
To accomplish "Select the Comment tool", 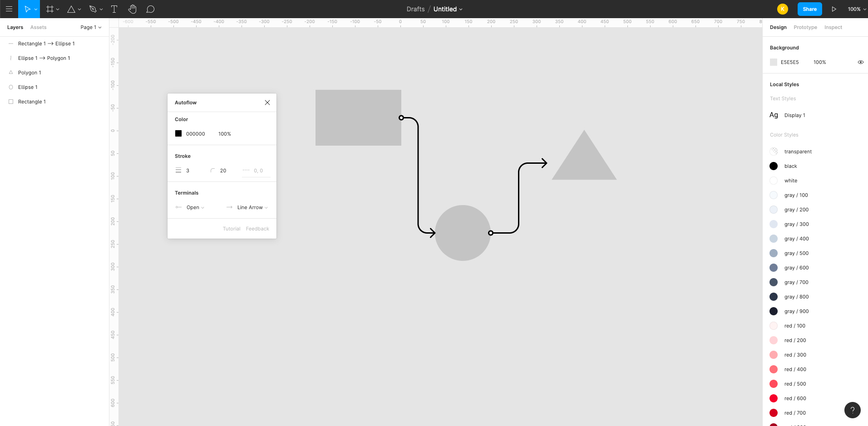I will point(150,9).
